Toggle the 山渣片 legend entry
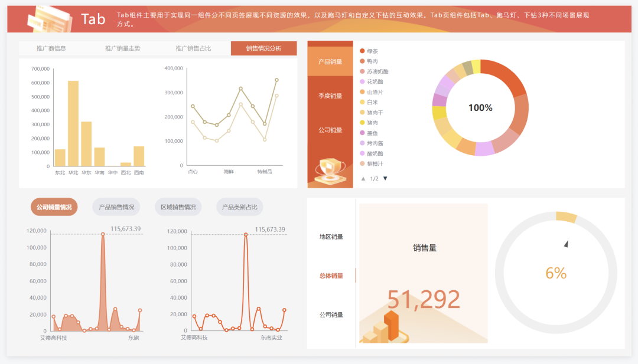Viewport: 638px width, 364px height. (x=372, y=92)
